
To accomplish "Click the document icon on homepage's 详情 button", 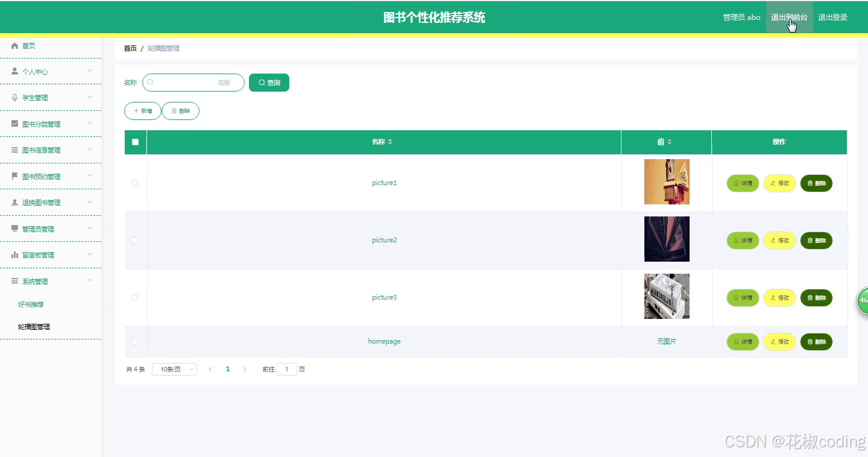I will click(x=735, y=342).
